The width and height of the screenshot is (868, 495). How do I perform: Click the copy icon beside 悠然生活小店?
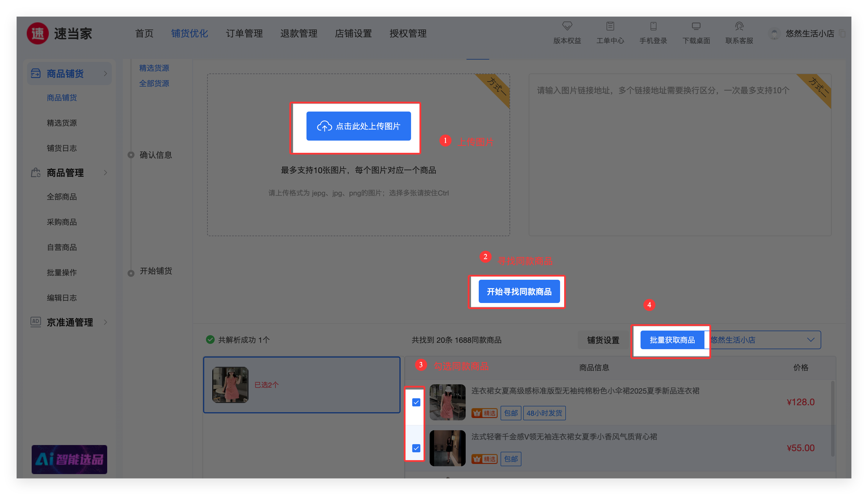(x=842, y=33)
